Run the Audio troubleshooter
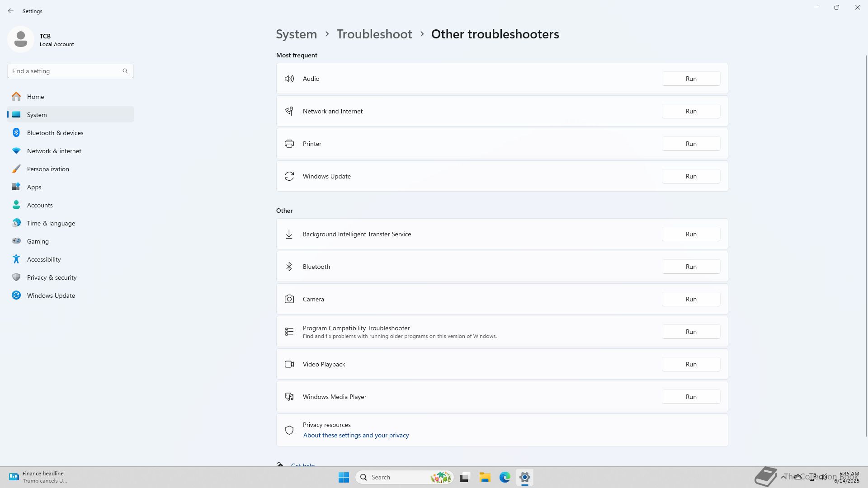 [691, 79]
